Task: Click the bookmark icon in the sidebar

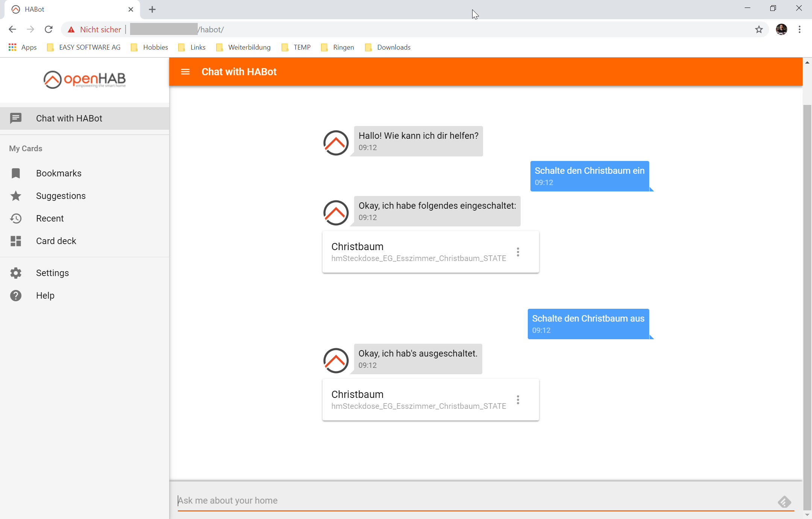Action: tap(16, 173)
